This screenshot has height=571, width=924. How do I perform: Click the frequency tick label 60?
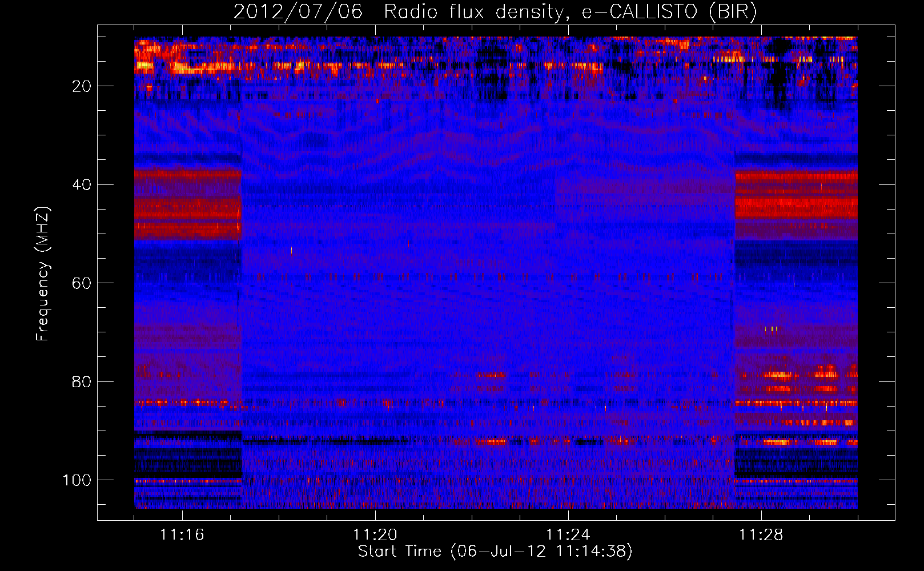(82, 283)
